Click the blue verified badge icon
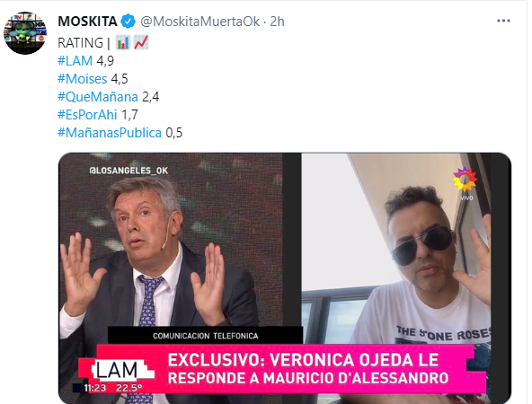Screen dimensions: 532x404 [x=129, y=22]
